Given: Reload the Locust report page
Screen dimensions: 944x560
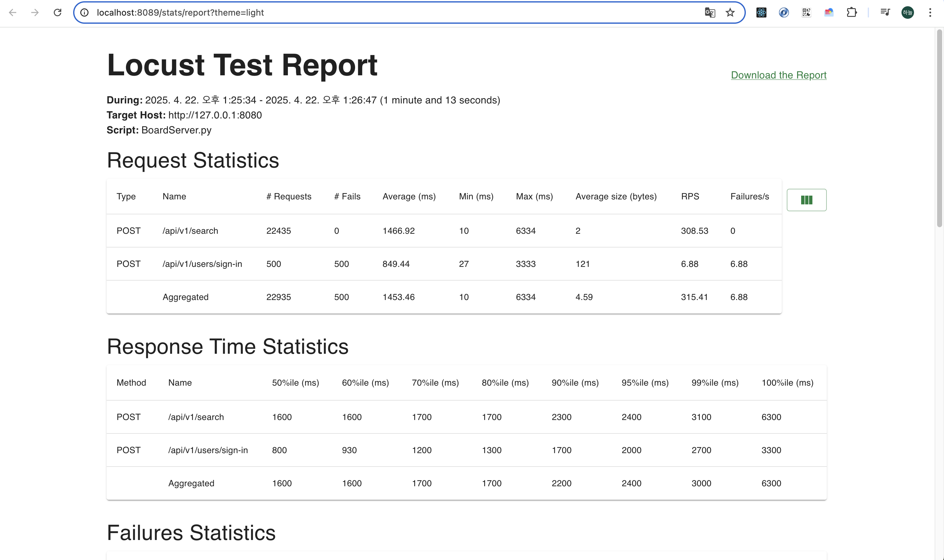Looking at the screenshot, I should point(58,12).
